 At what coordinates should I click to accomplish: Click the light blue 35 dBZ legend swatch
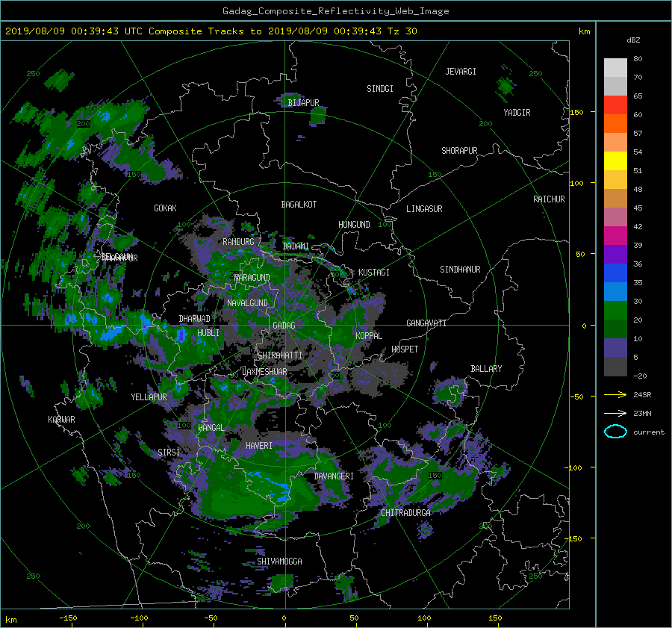[x=615, y=291]
